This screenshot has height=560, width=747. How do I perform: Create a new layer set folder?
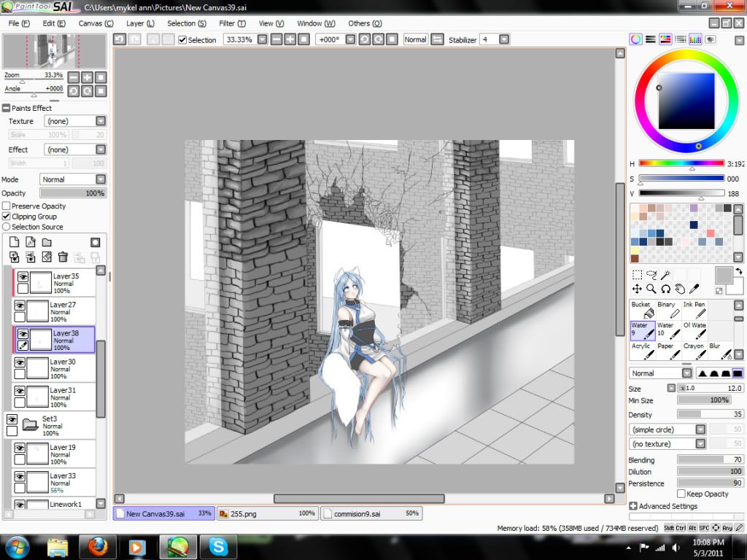47,242
